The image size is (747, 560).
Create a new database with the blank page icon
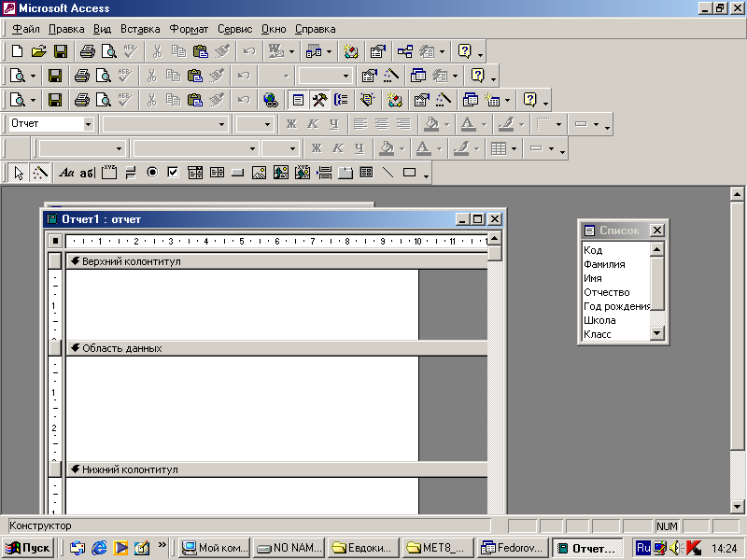tap(17, 51)
